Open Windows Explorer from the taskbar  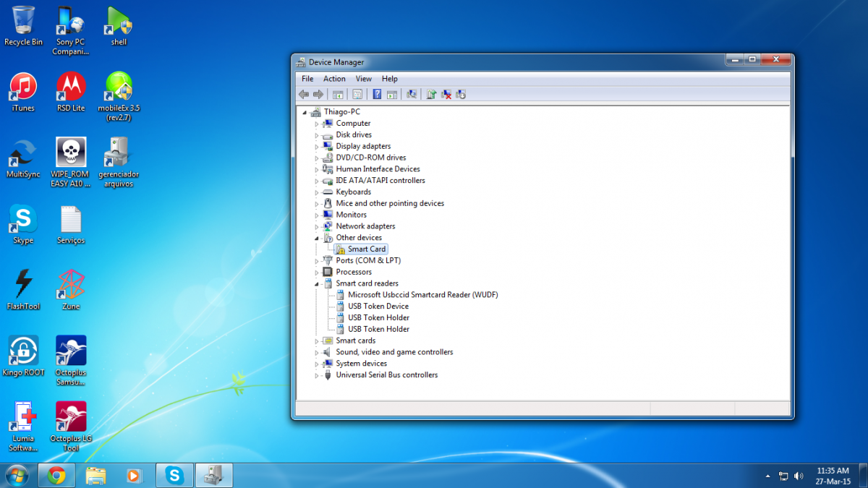click(x=95, y=475)
